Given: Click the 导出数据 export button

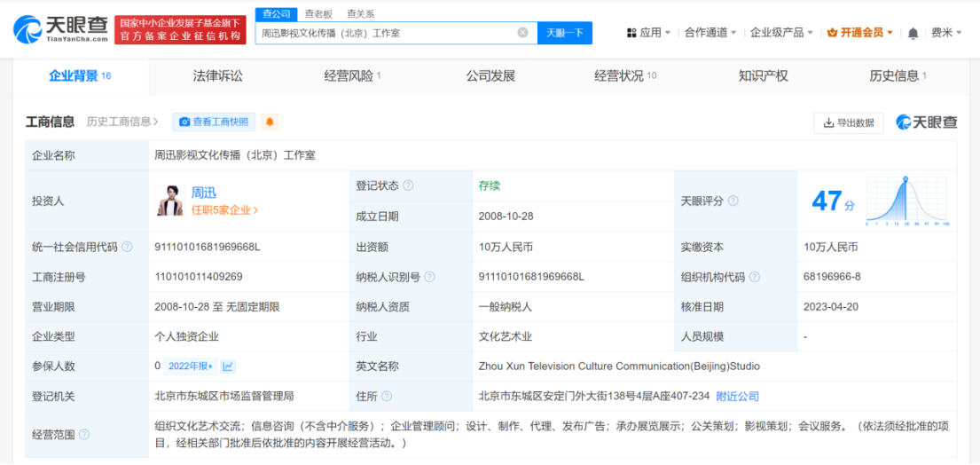Looking at the screenshot, I should click(x=849, y=122).
